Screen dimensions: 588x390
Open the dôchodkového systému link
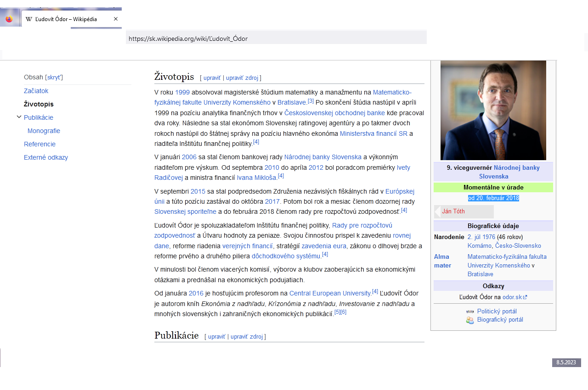tap(286, 257)
